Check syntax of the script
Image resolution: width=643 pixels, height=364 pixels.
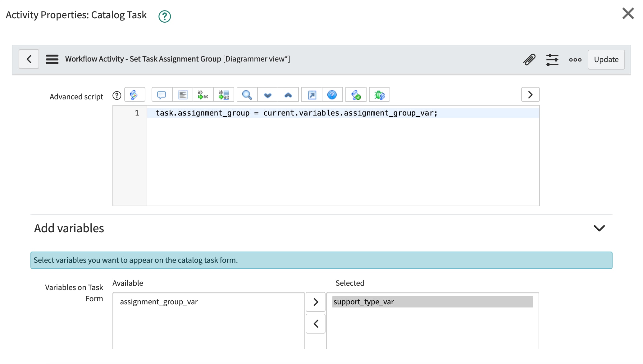(356, 95)
